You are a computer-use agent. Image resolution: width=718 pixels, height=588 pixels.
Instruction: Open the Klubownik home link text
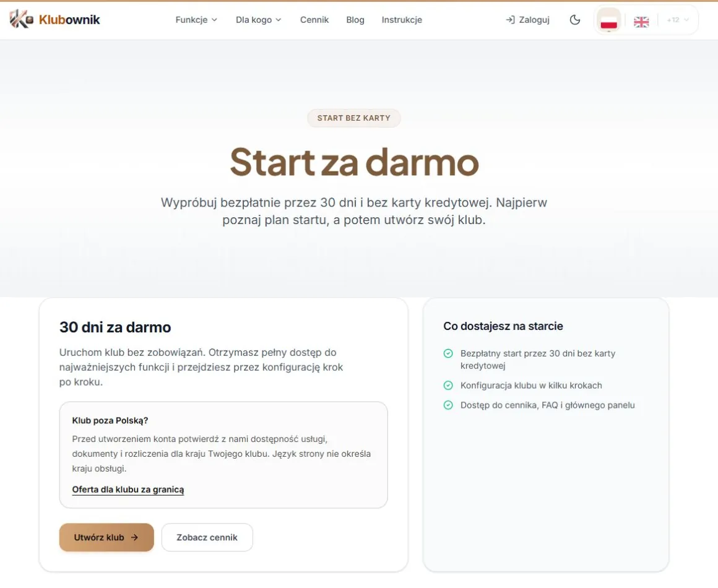(69, 20)
